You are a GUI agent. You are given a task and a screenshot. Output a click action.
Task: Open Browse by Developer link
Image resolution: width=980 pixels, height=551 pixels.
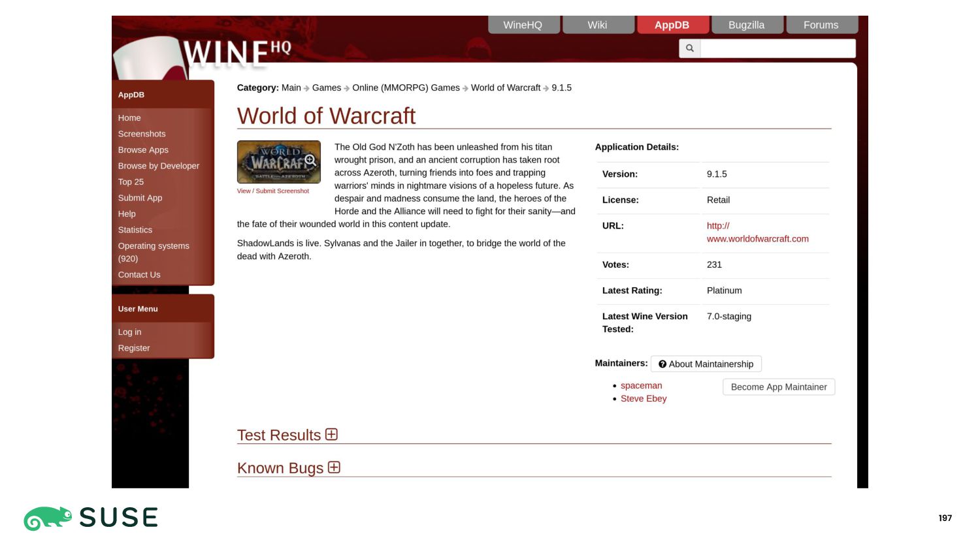point(159,166)
